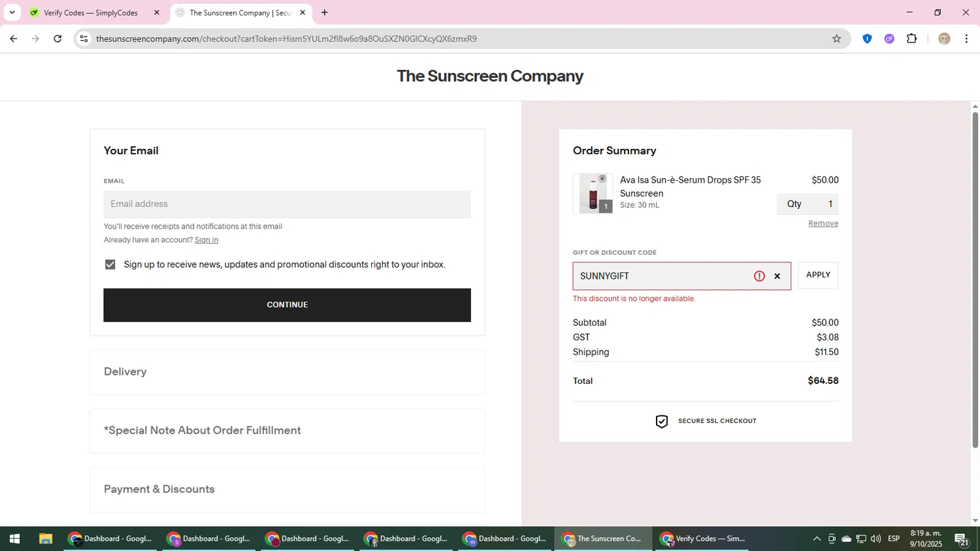This screenshot has height=551, width=980.
Task: Open the network icon in system tray
Action: click(x=861, y=539)
